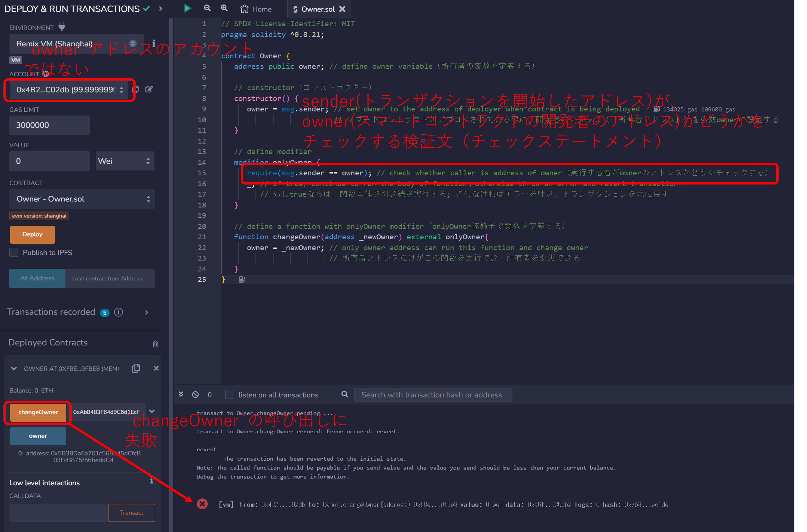Click the At Address button
This screenshot has height=532, width=807.
37,278
